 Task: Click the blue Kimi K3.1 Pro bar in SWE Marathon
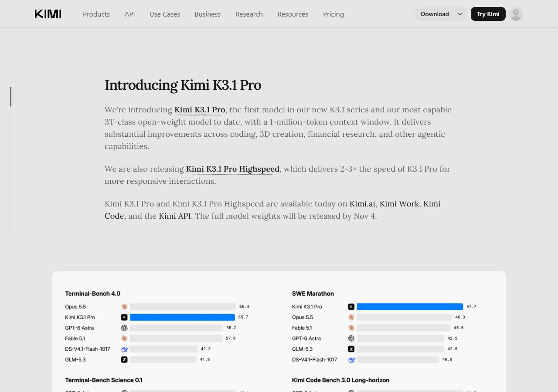410,307
